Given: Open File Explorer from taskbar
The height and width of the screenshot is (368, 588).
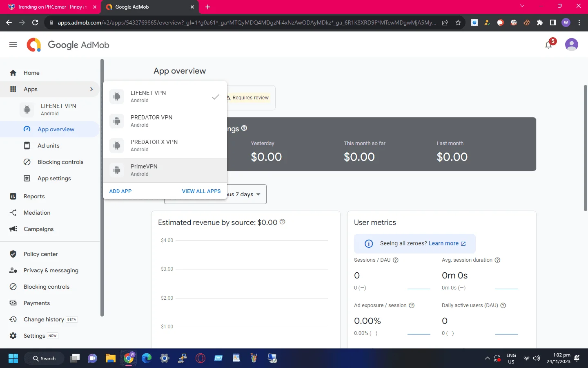Looking at the screenshot, I should (110, 358).
